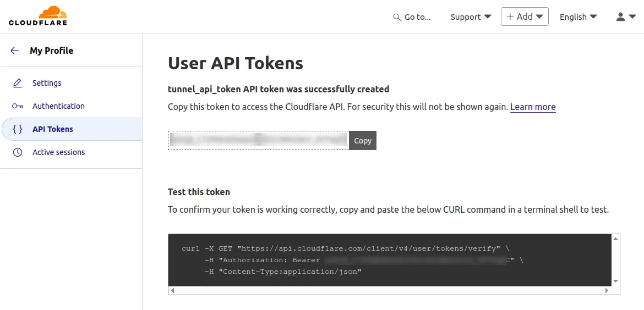Open the Authentication section
644x310 pixels.
pos(58,106)
